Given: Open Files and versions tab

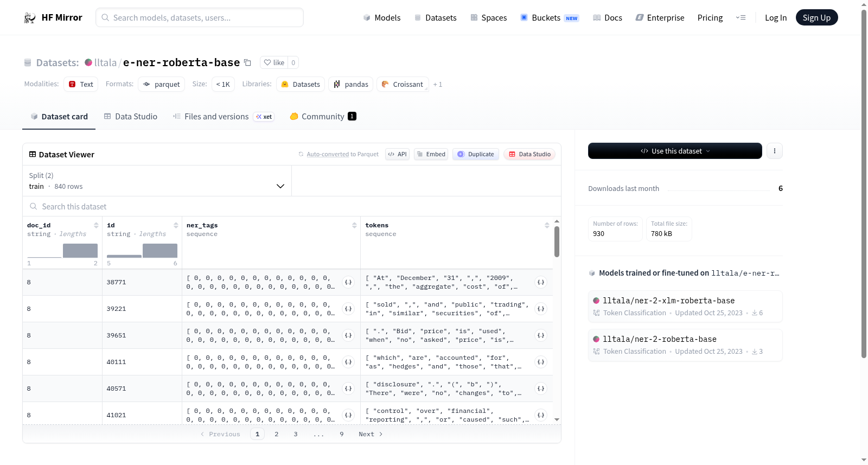Looking at the screenshot, I should (x=224, y=117).
